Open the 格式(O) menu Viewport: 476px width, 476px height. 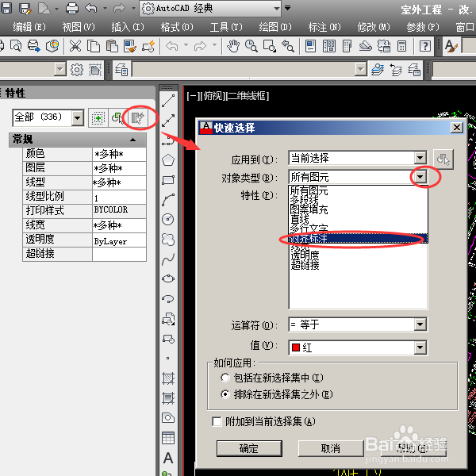[x=177, y=27]
